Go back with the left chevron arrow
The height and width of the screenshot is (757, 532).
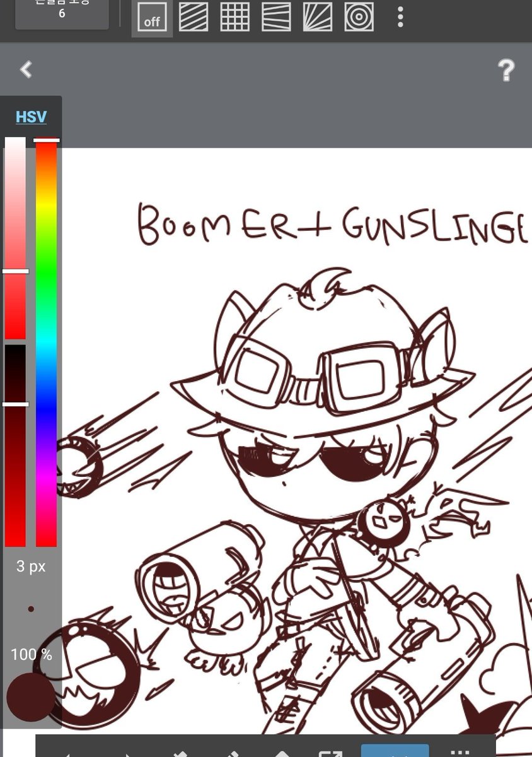(26, 69)
